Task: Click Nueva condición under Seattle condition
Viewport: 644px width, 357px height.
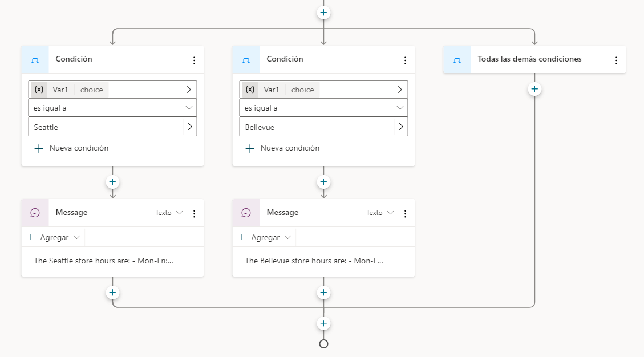Action: [x=71, y=148]
